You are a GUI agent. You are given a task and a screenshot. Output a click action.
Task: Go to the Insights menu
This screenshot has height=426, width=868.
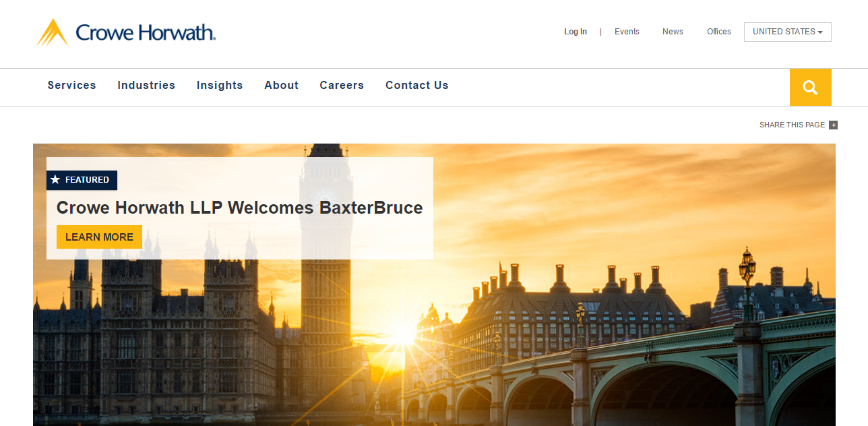click(x=220, y=86)
